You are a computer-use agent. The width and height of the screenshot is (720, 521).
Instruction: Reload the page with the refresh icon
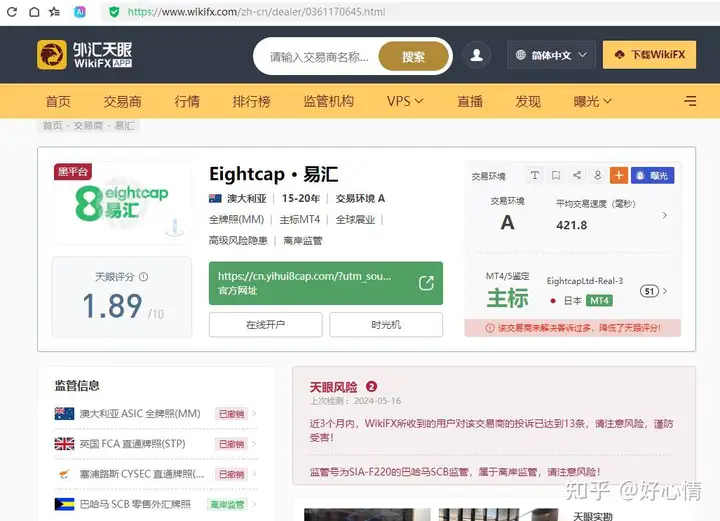[x=12, y=11]
